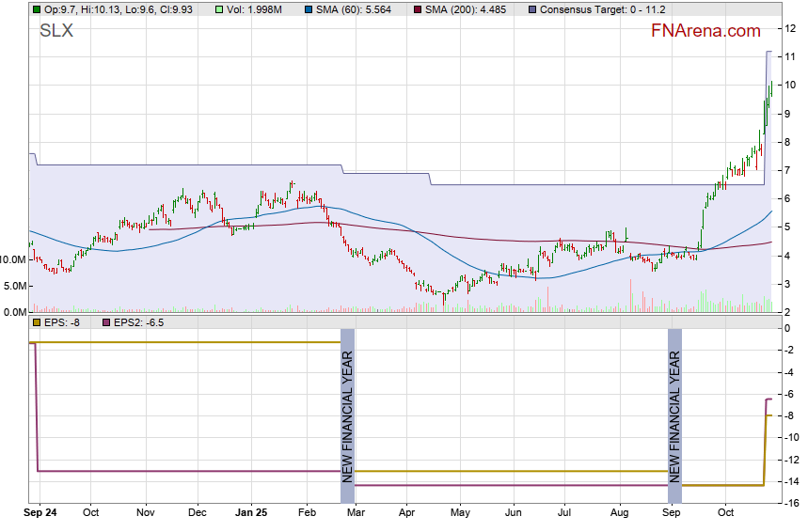Click the dark red SMA (200) swatch
This screenshot has height=532, width=808.
tap(418, 9)
